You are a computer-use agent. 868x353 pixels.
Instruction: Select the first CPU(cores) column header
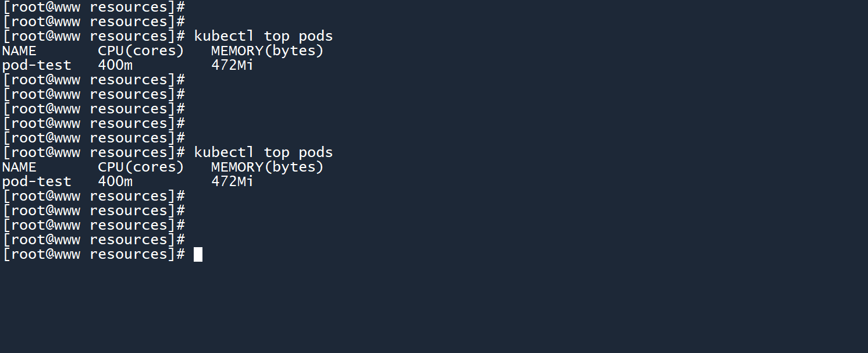pos(141,51)
